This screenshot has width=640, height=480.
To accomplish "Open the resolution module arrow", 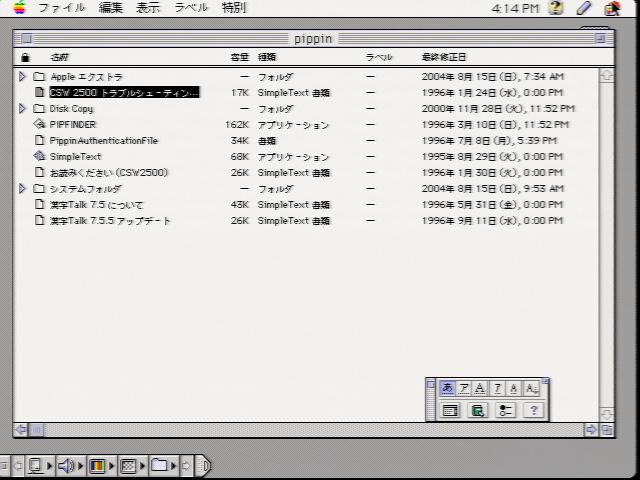I will (142, 465).
